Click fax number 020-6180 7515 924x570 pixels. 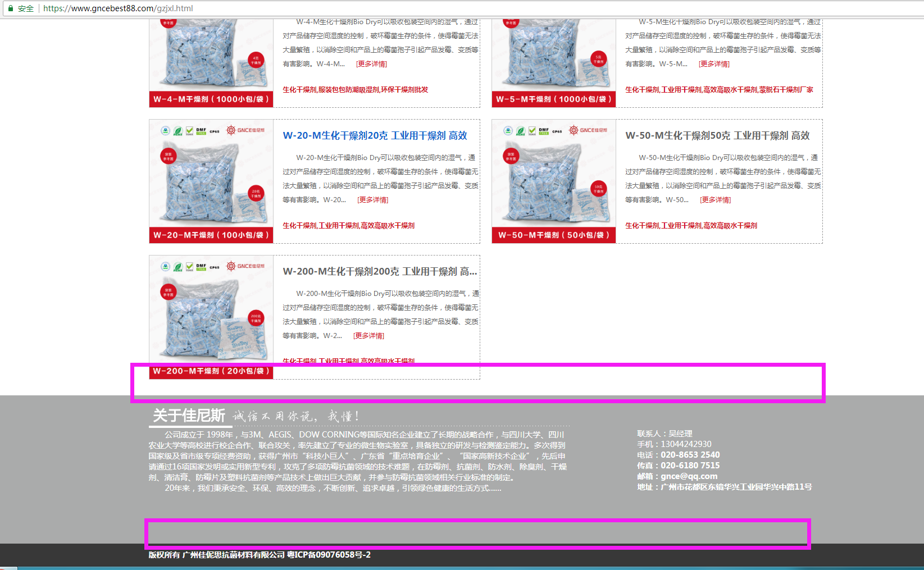[x=690, y=466]
